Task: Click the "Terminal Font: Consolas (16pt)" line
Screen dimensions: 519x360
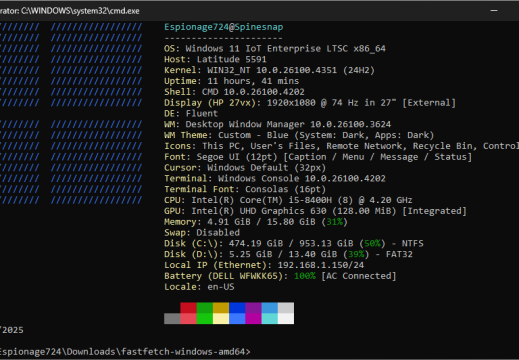Action: tap(245, 189)
